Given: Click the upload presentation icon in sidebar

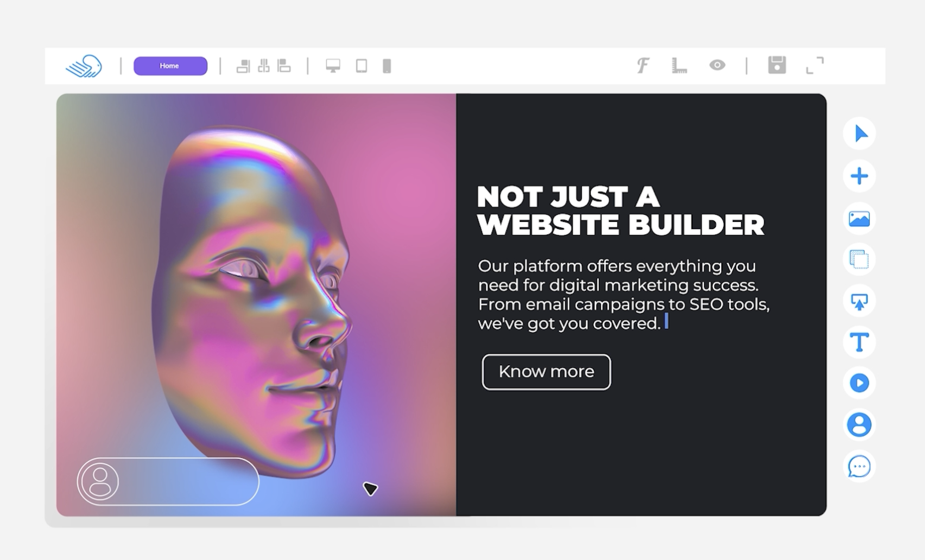Looking at the screenshot, I should point(859,301).
